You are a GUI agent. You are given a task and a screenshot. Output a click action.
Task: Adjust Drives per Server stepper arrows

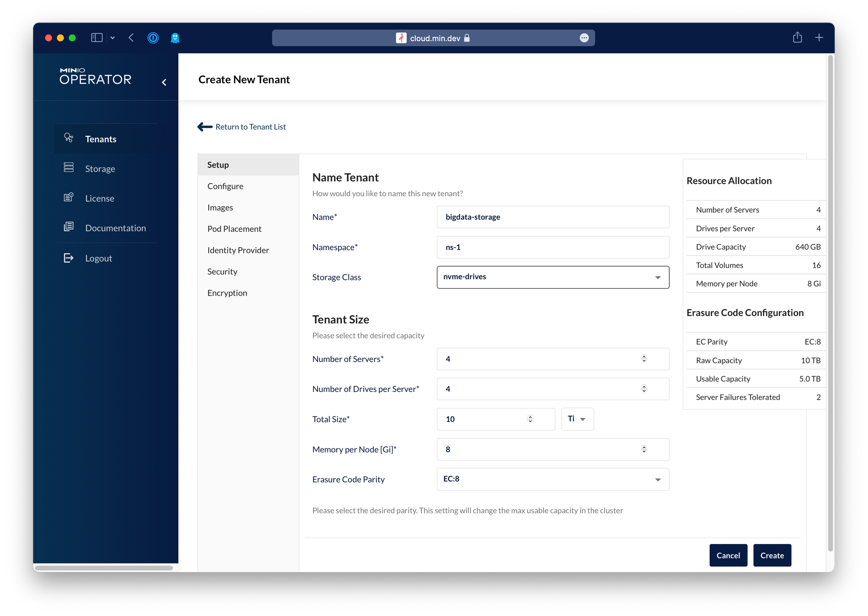pos(644,389)
